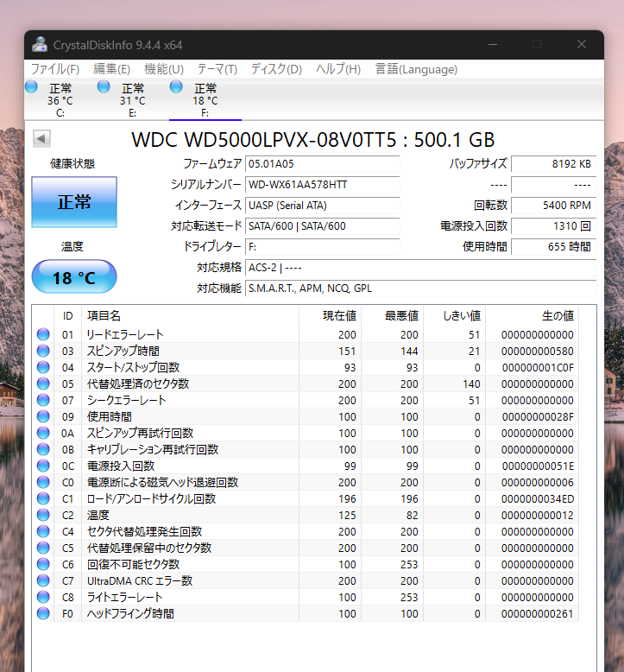Click status orb for C6 回復不可能セクタ数 row
The width and height of the screenshot is (624, 672).
click(43, 564)
